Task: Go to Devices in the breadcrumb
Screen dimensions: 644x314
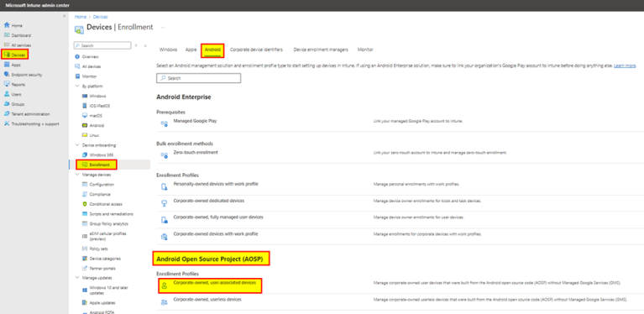Action: (101, 17)
